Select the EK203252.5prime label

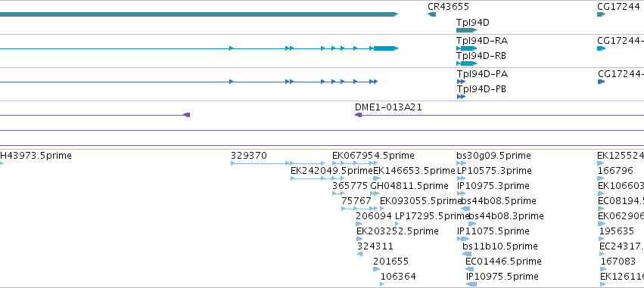pyautogui.click(x=397, y=231)
